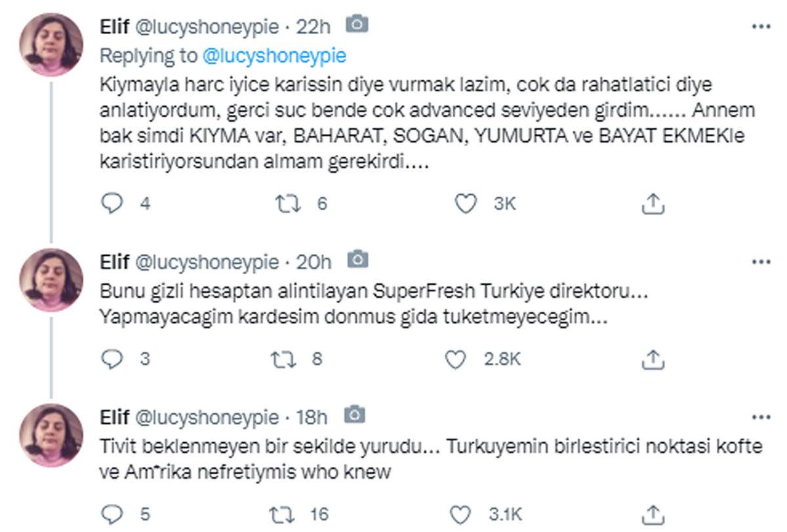This screenshot has width=787, height=532.
Task: Open the more options menu on the 18h tweet
Action: pos(761,416)
